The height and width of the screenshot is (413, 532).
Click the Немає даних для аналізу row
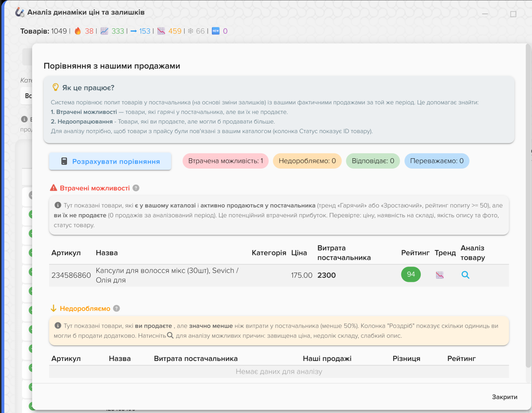(x=279, y=371)
